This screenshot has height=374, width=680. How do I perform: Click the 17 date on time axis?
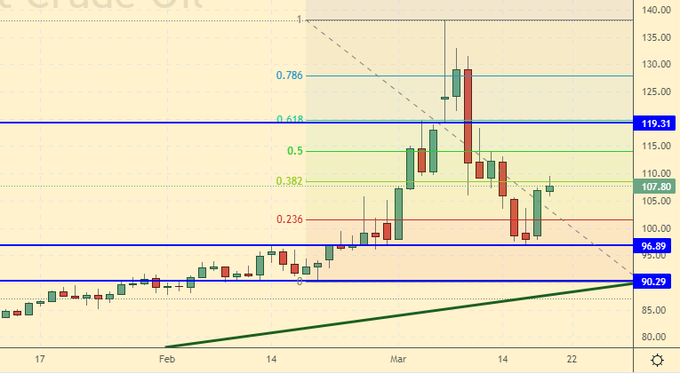(39, 359)
